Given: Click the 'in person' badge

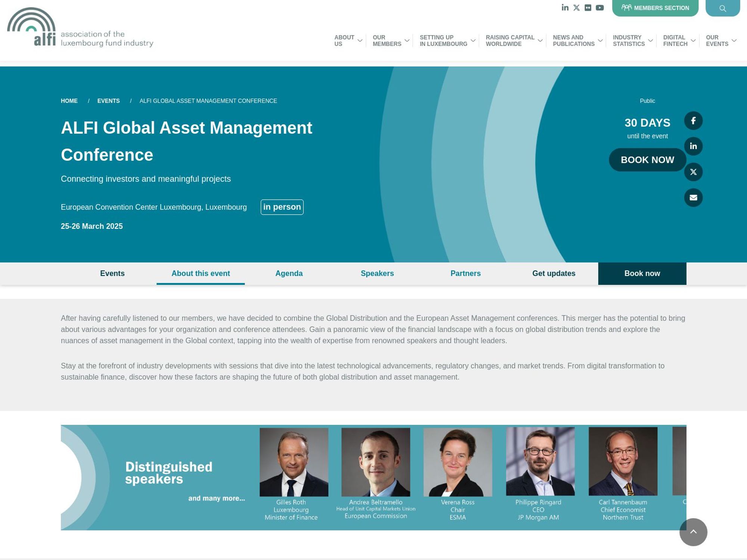Looking at the screenshot, I should point(282,207).
